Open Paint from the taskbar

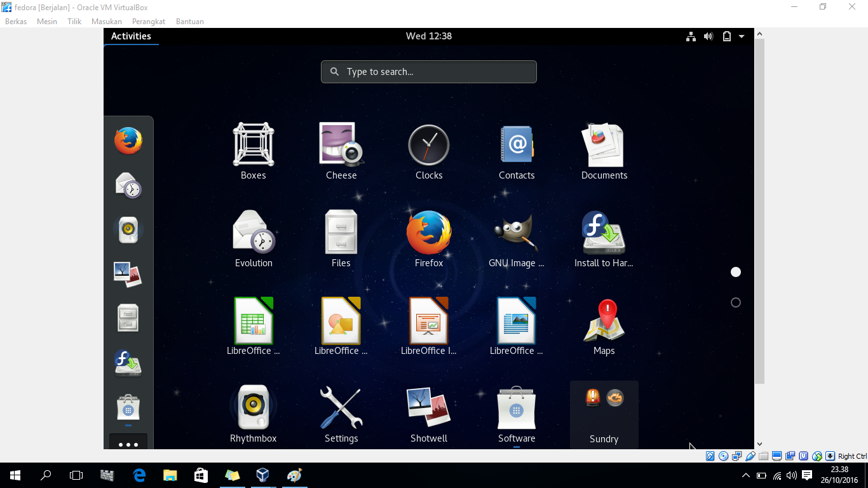pyautogui.click(x=294, y=475)
